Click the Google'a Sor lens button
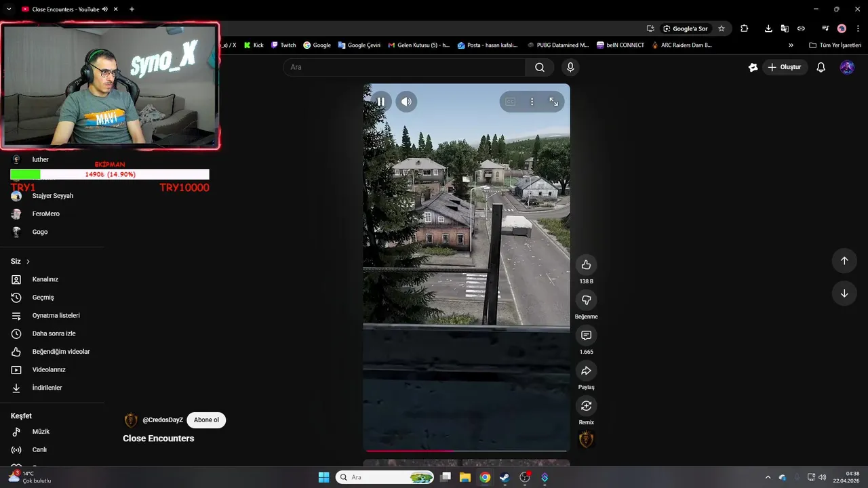The width and height of the screenshot is (868, 488). tap(686, 28)
